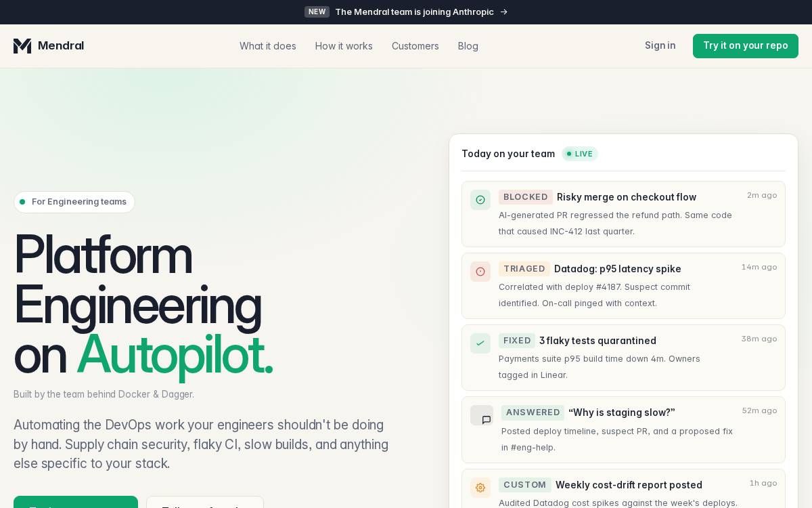This screenshot has height=508, width=812.
Task: Click the Engineering headline word
Action: point(137,305)
